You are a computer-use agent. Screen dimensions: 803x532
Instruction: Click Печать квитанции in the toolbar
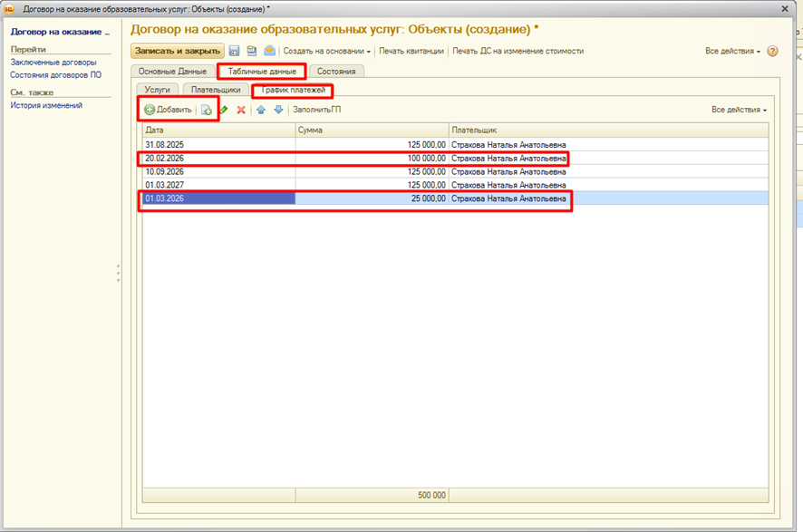click(x=411, y=52)
